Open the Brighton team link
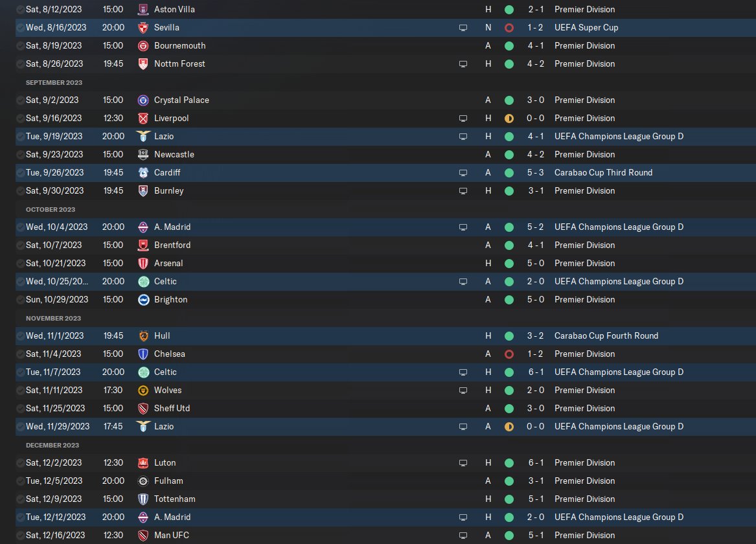 [x=170, y=300]
